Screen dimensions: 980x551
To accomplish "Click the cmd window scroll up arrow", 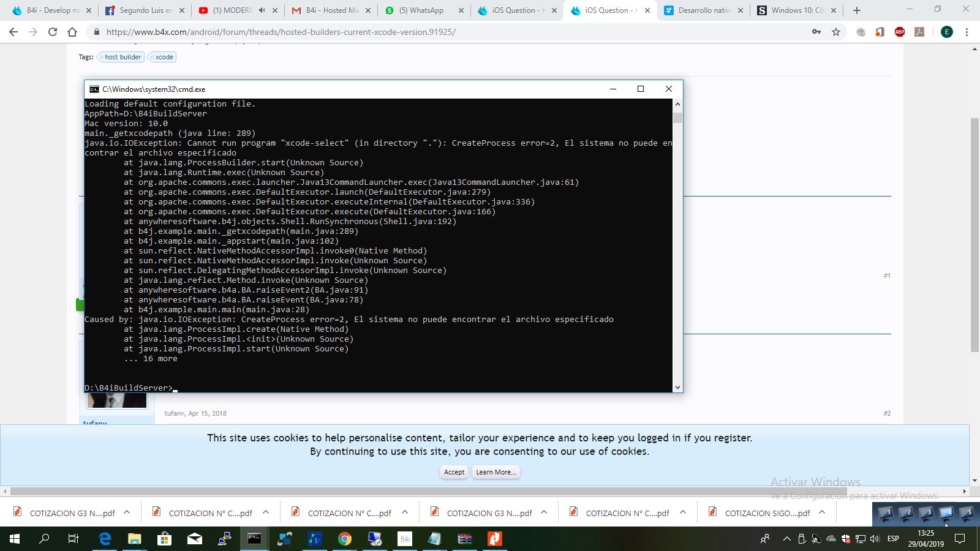I will pos(677,103).
